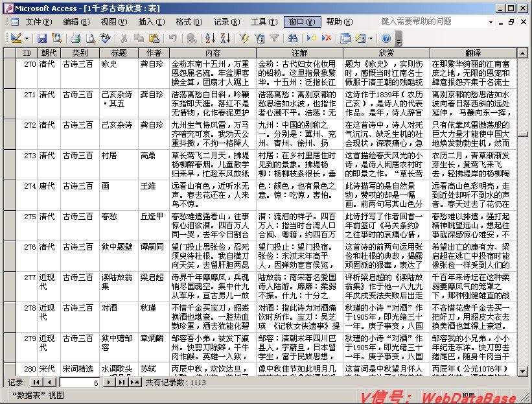Open the toolbar options expander
This screenshot has height=404, width=532.
(x=399, y=39)
